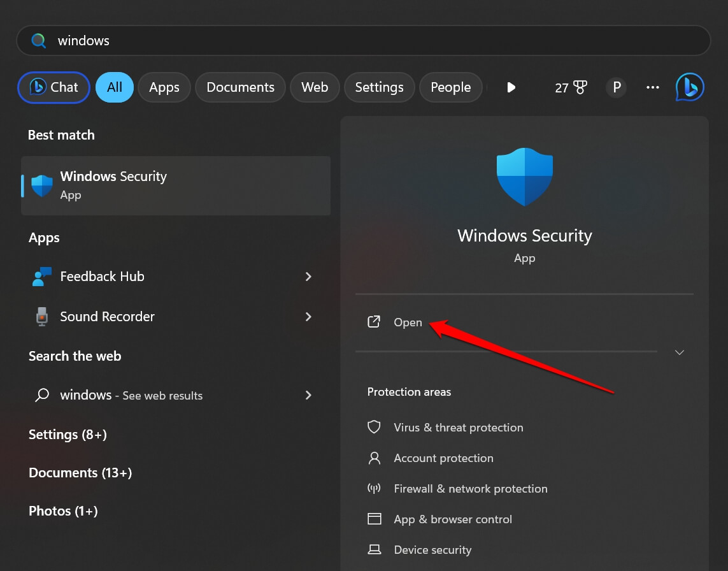The image size is (728, 571).
Task: Open Virus & threat protection
Action: coord(458,427)
